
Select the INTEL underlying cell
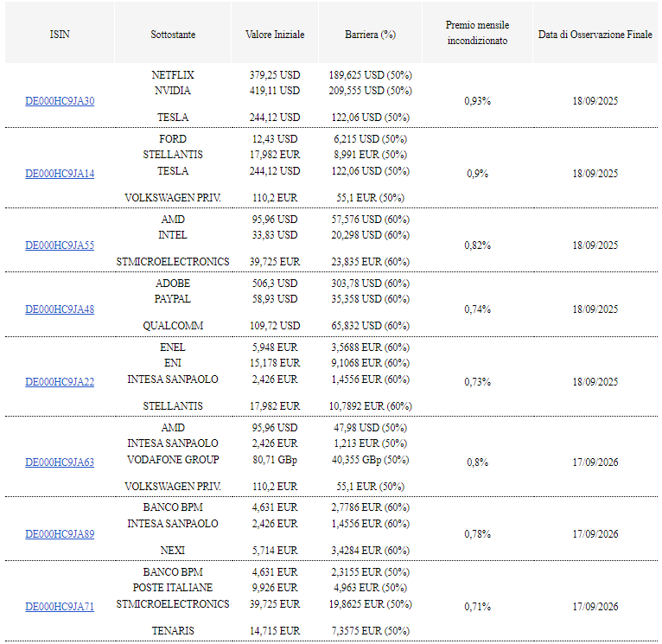tap(173, 235)
